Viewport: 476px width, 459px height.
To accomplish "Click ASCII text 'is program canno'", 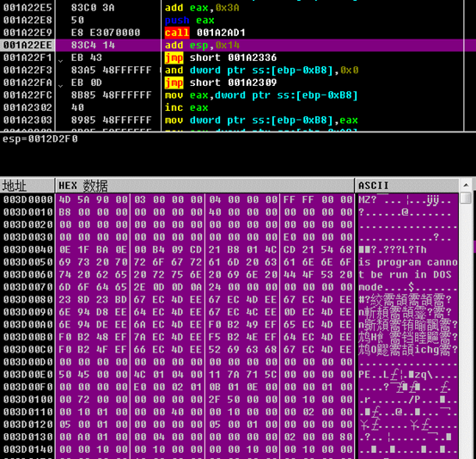I will pyautogui.click(x=408, y=262).
